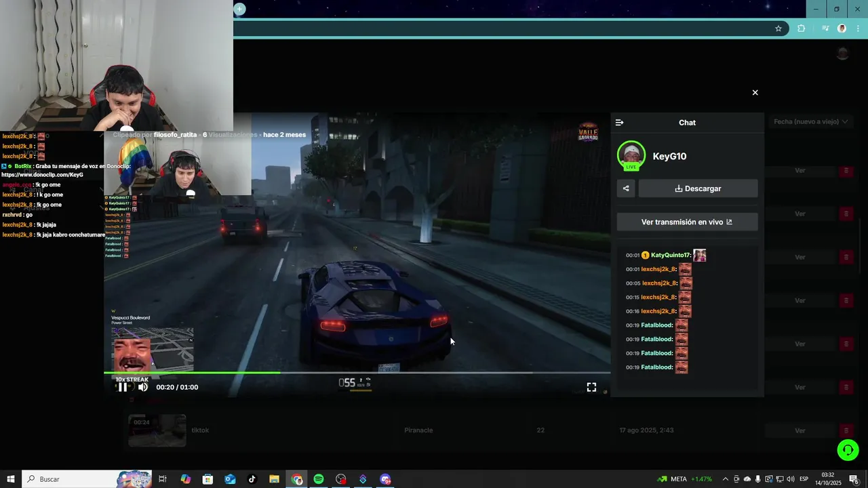Image resolution: width=868 pixels, height=488 pixels.
Task: Open the Chrome extensions puzzle icon
Action: 801,28
